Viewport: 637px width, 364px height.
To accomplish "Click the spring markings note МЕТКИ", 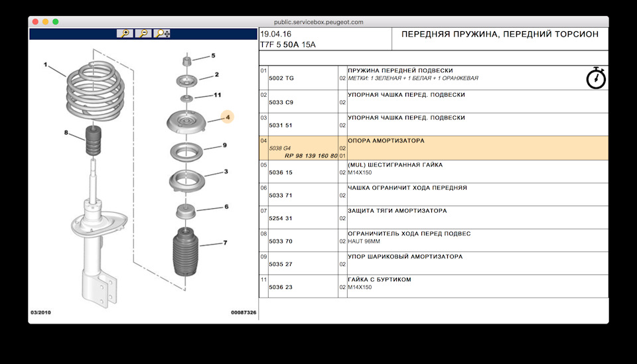I will tap(413, 78).
